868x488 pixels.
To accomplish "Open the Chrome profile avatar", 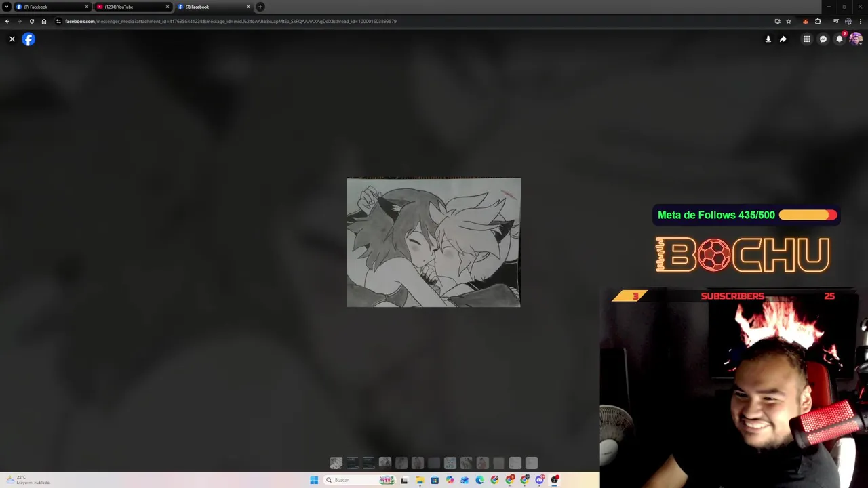I will pos(848,21).
